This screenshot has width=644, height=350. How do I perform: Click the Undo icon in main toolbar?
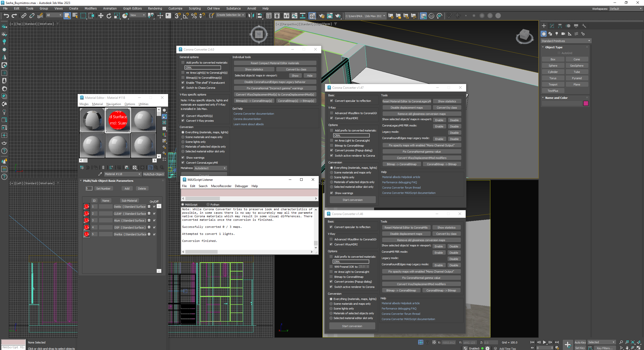[6, 16]
